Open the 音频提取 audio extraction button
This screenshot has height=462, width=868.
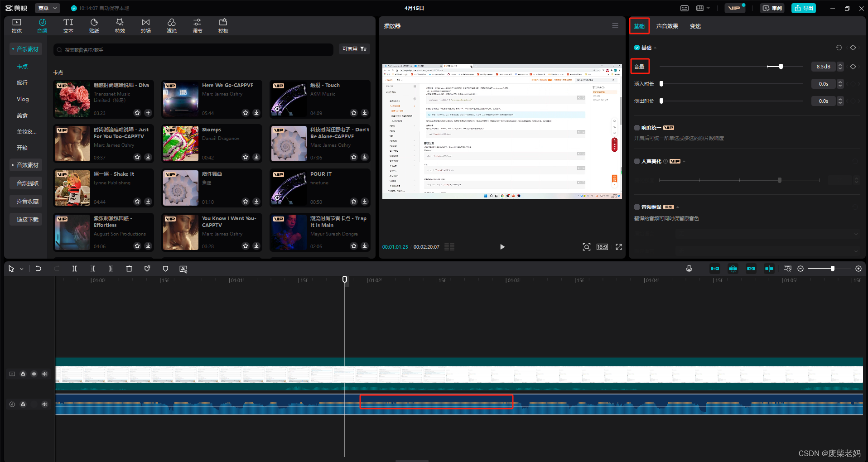click(x=26, y=183)
